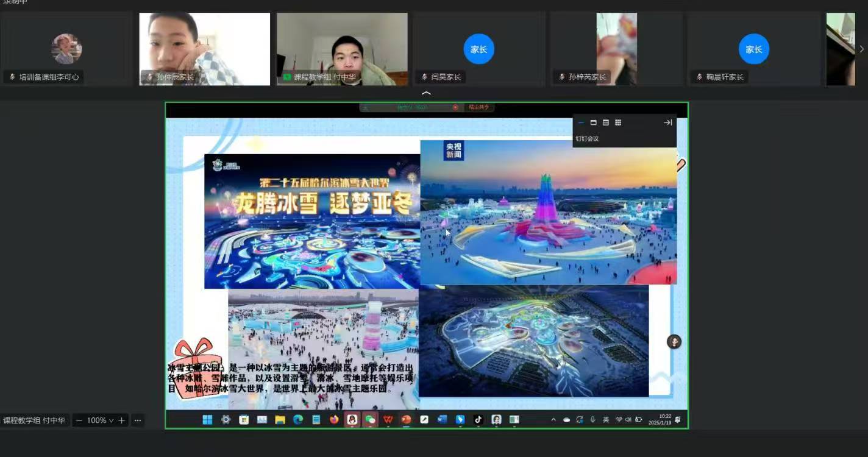Click the TikTok icon in the taskbar
Viewport: 868px width, 457px height.
click(x=478, y=419)
